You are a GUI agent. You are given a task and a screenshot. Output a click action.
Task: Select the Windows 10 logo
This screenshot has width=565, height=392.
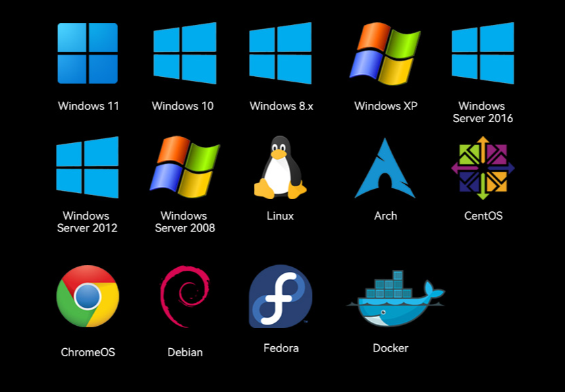tap(184, 53)
